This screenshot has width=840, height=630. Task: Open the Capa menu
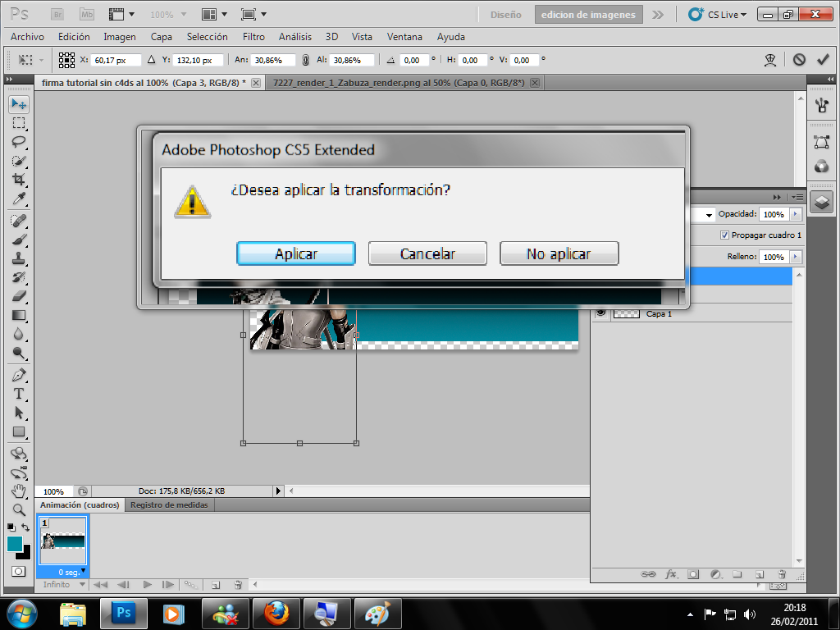(162, 37)
